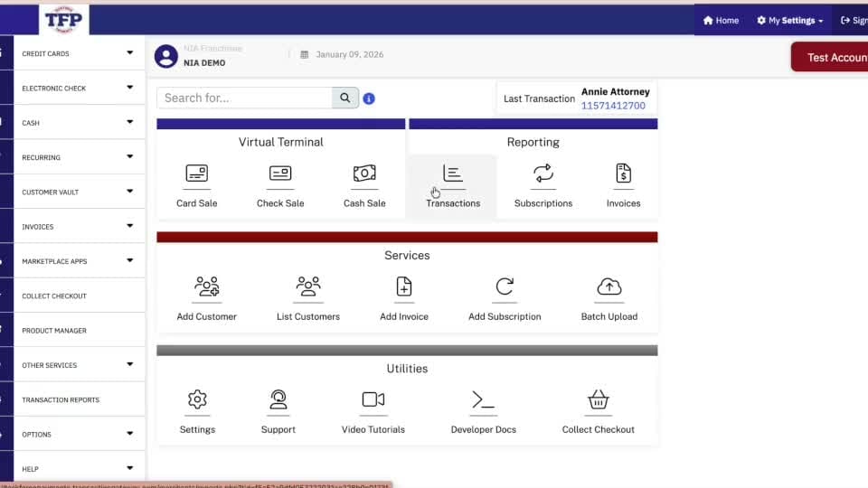Screen dimensions: 868x488
Task: Click the Add Subscription icon
Action: (505, 286)
